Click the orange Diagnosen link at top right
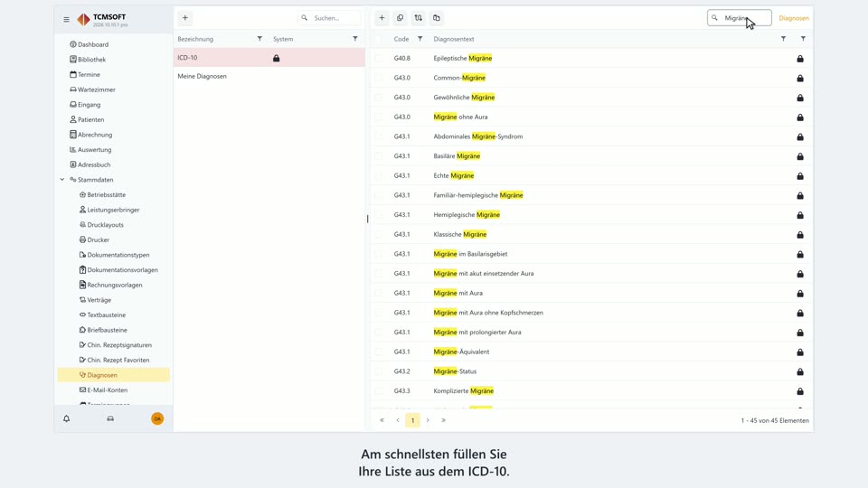The height and width of the screenshot is (488, 868). [793, 18]
